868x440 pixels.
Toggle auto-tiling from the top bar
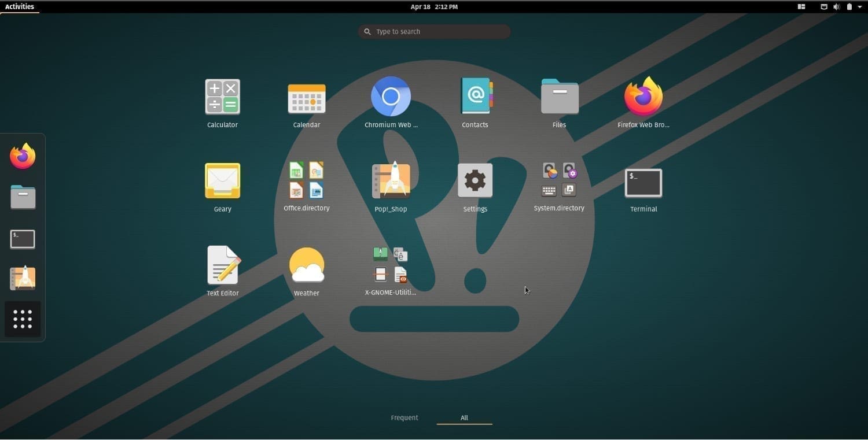pyautogui.click(x=801, y=6)
